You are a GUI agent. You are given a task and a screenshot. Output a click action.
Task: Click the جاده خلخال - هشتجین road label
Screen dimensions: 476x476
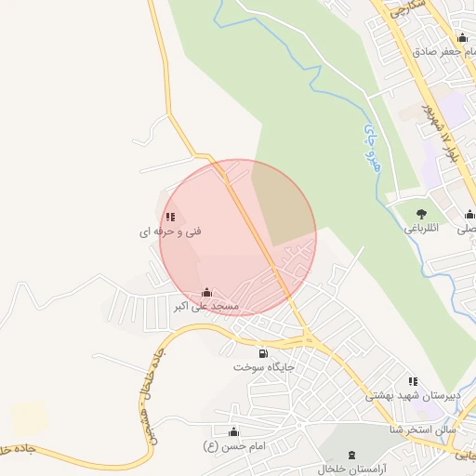click(x=152, y=397)
